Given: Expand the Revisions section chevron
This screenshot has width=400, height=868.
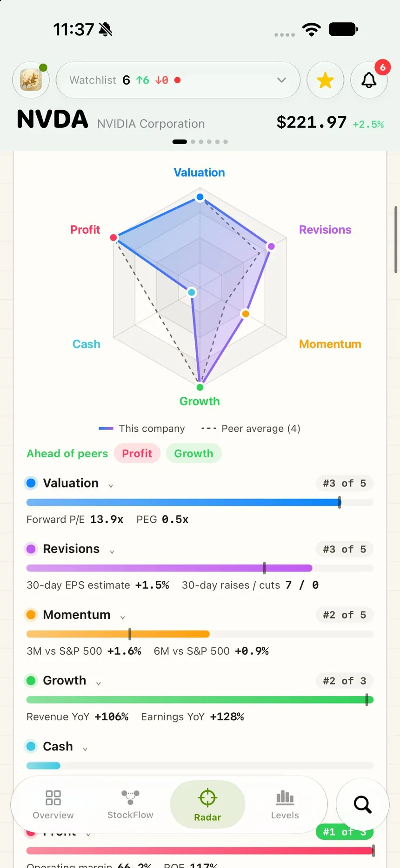Looking at the screenshot, I should coord(112,552).
